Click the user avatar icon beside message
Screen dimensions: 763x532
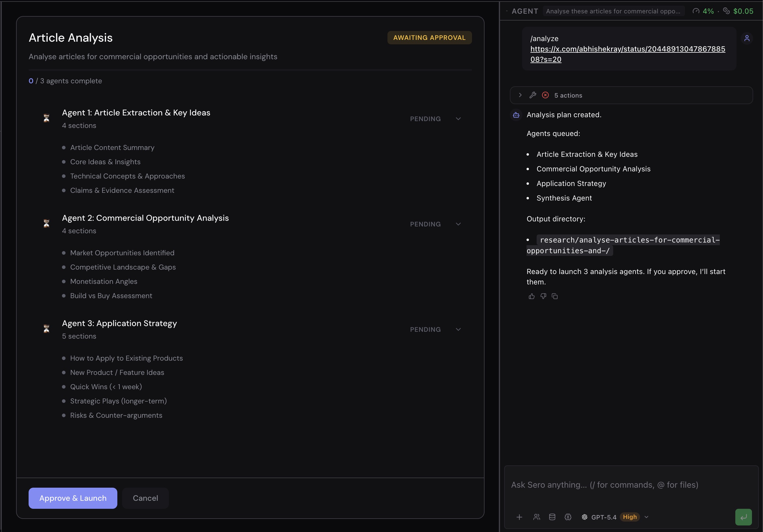click(747, 38)
